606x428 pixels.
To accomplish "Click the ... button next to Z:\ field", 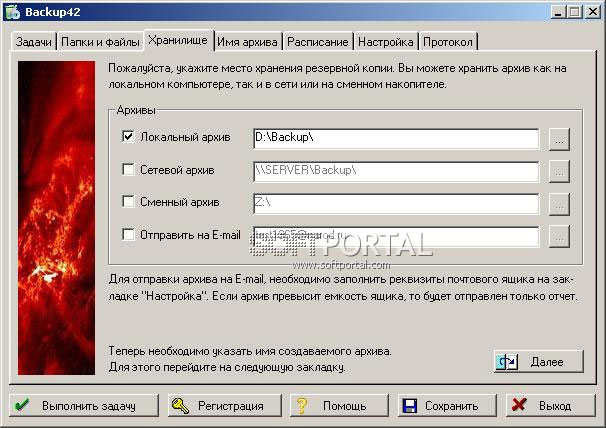I will (559, 204).
